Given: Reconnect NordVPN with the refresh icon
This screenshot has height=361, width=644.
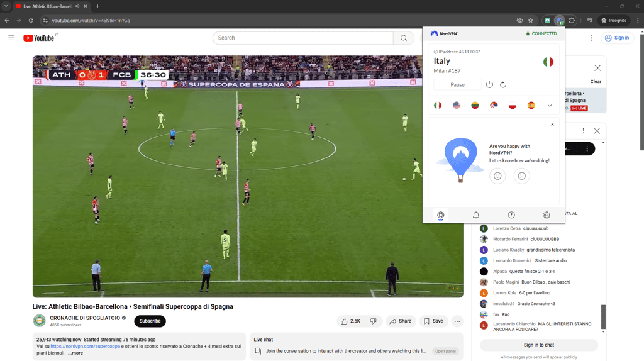Looking at the screenshot, I should point(502,85).
